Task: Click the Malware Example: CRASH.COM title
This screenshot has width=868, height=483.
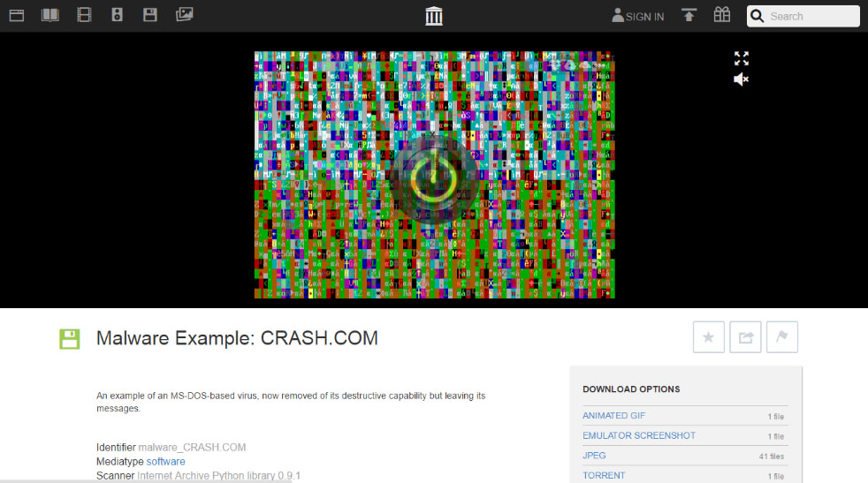Action: tap(237, 338)
